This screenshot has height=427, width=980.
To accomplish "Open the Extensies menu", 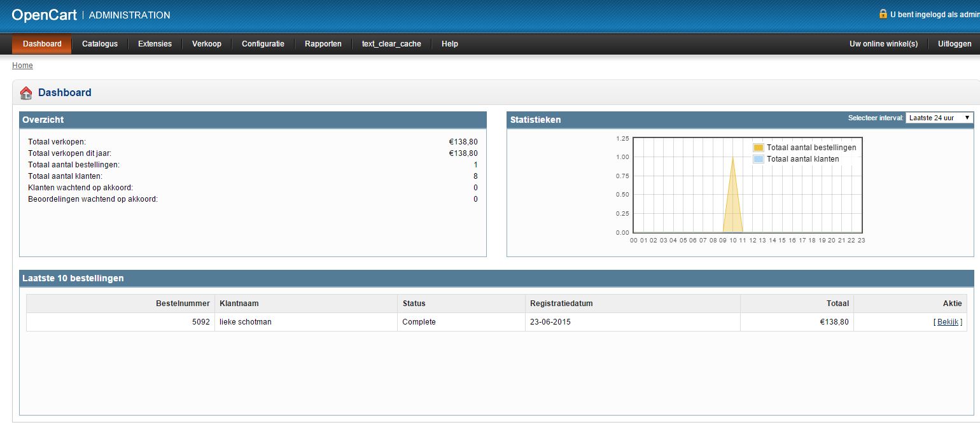I will pos(155,44).
